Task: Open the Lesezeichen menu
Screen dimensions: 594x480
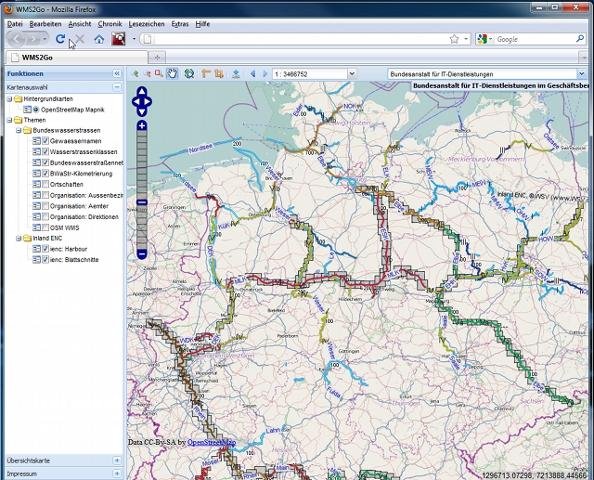Action: pos(147,24)
